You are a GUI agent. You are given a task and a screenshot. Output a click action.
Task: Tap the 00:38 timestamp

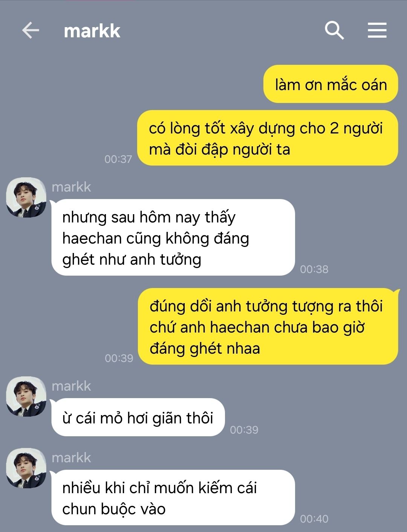click(x=314, y=269)
